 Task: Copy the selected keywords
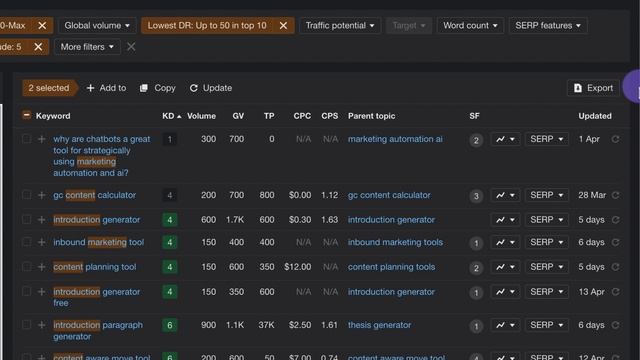point(158,88)
